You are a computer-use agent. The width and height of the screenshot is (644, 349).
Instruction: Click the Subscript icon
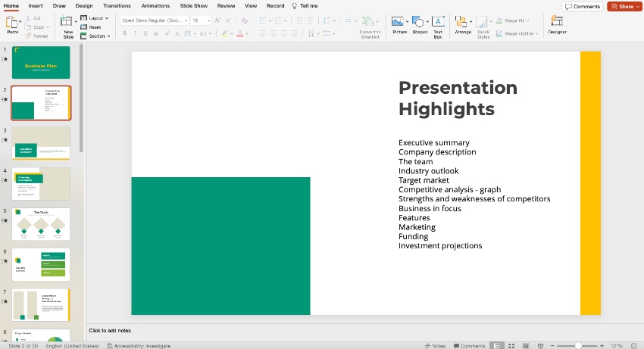pos(177,33)
